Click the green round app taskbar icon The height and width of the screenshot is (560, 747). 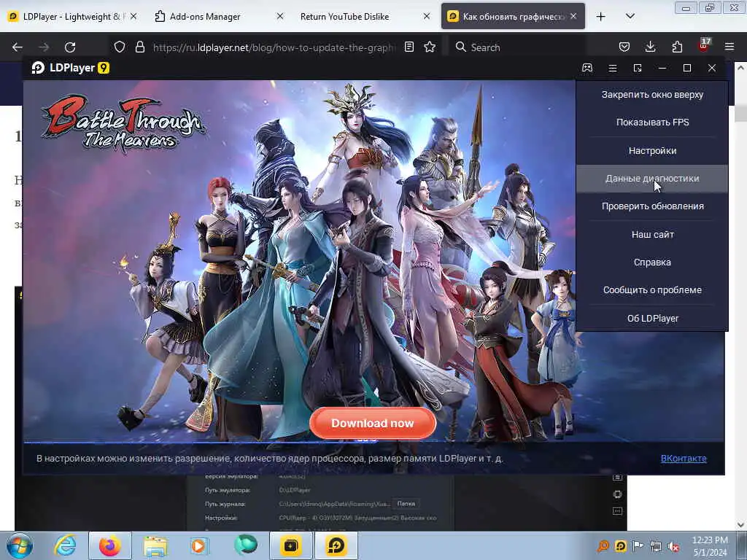(245, 545)
